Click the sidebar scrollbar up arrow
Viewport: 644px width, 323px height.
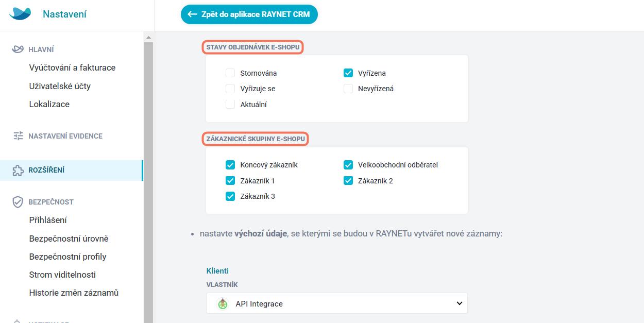point(148,38)
